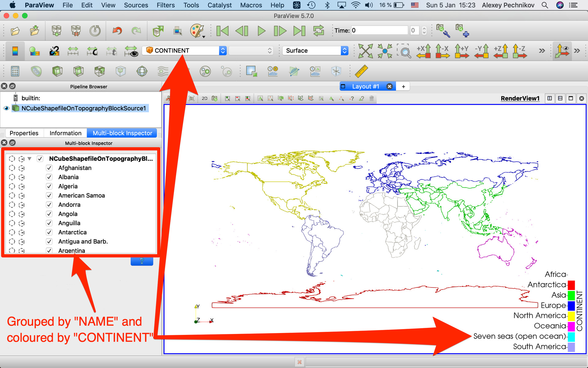Click the Disconnect from server icon

click(76, 31)
